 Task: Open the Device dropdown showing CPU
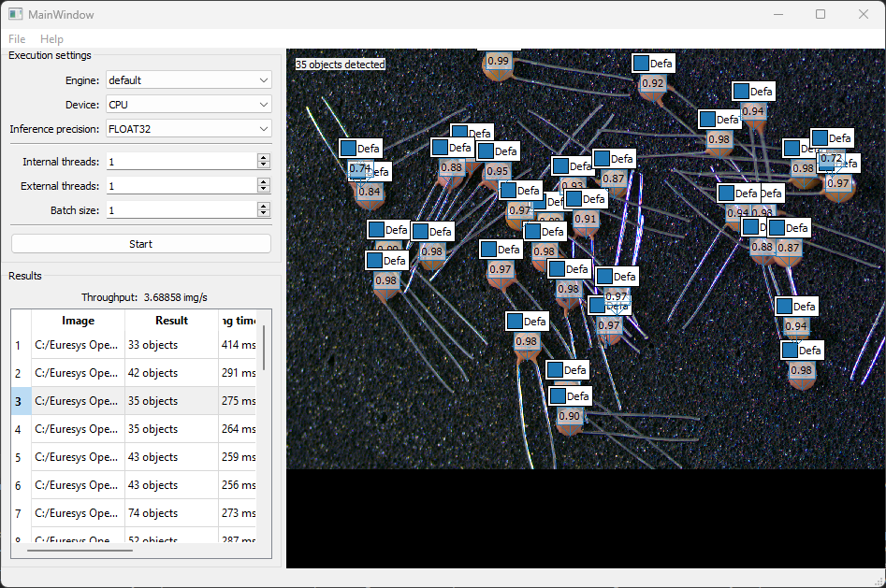(187, 104)
